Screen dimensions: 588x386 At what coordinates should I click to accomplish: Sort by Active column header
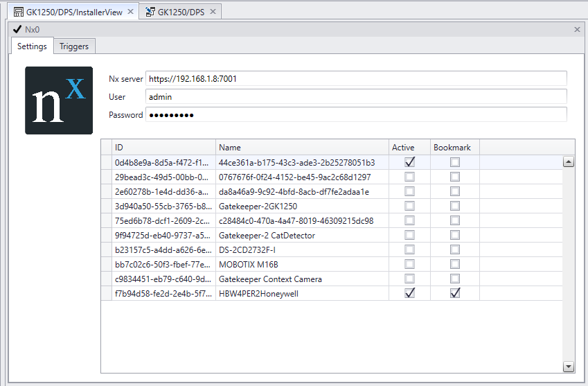coord(409,148)
